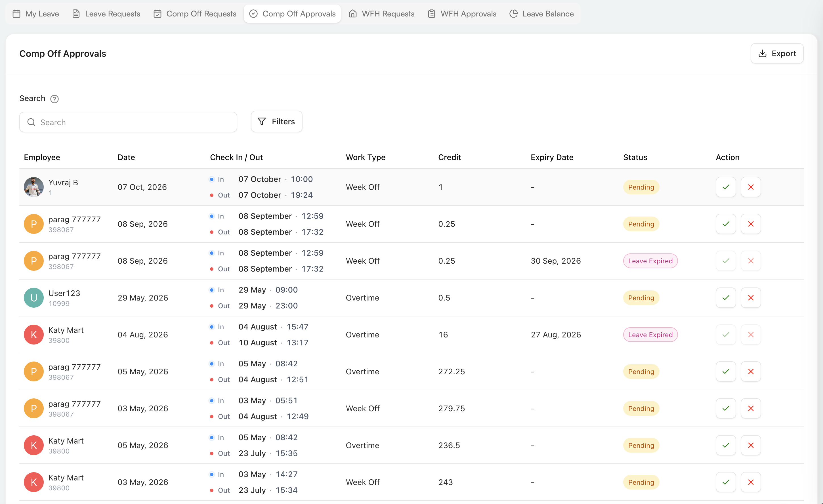Reject parag 777777's pending 0.25 credit request

pos(751,224)
